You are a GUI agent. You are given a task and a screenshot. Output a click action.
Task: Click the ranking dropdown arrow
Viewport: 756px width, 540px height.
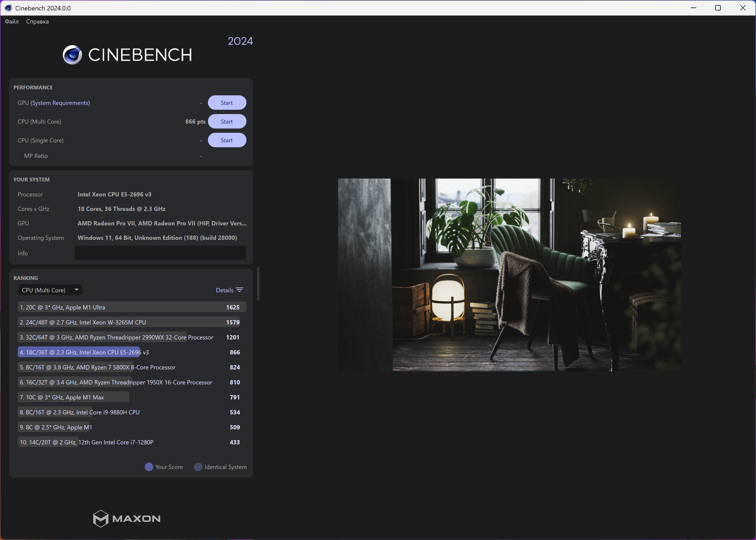click(77, 290)
